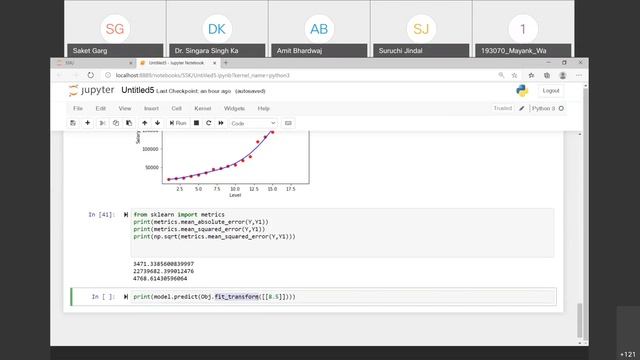Open the cell type Code dropdown
The width and height of the screenshot is (640, 360).
tap(253, 123)
